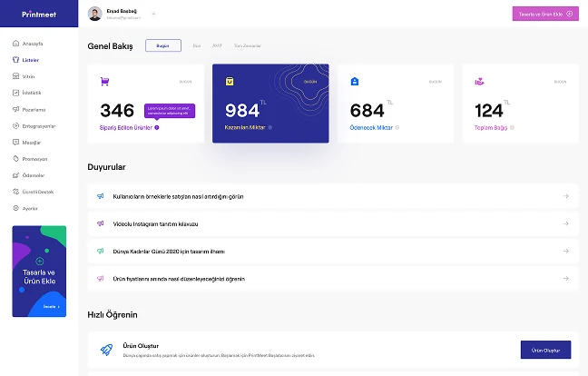Click info icon next to Ödenecek Miktar
The width and height of the screenshot is (588, 376).
(x=397, y=127)
